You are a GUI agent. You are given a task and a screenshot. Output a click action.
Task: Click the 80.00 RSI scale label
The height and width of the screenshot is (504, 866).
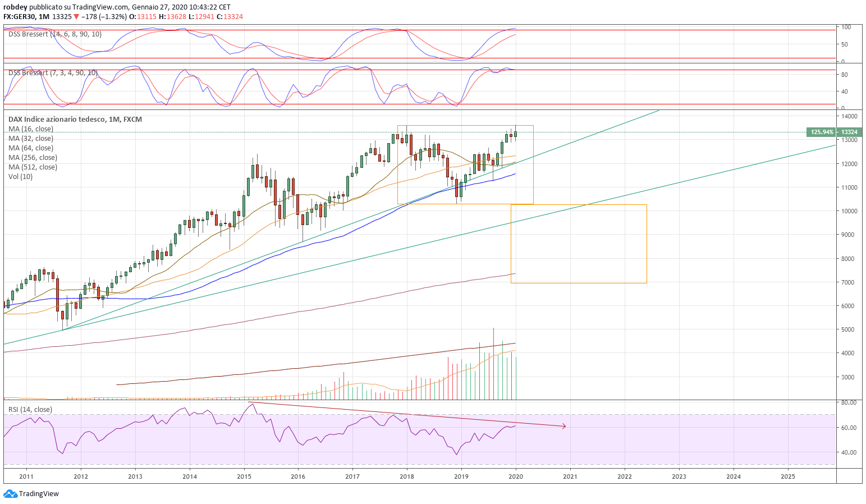click(849, 402)
